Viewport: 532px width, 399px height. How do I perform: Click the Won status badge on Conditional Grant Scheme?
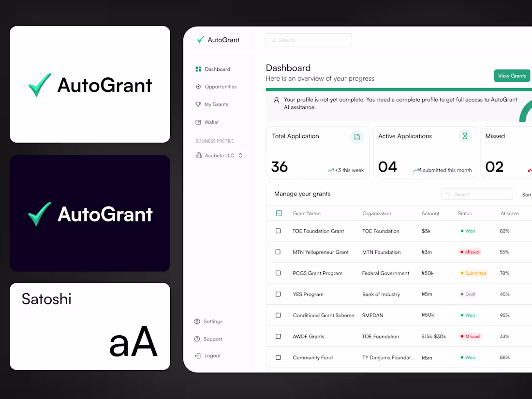coord(467,315)
